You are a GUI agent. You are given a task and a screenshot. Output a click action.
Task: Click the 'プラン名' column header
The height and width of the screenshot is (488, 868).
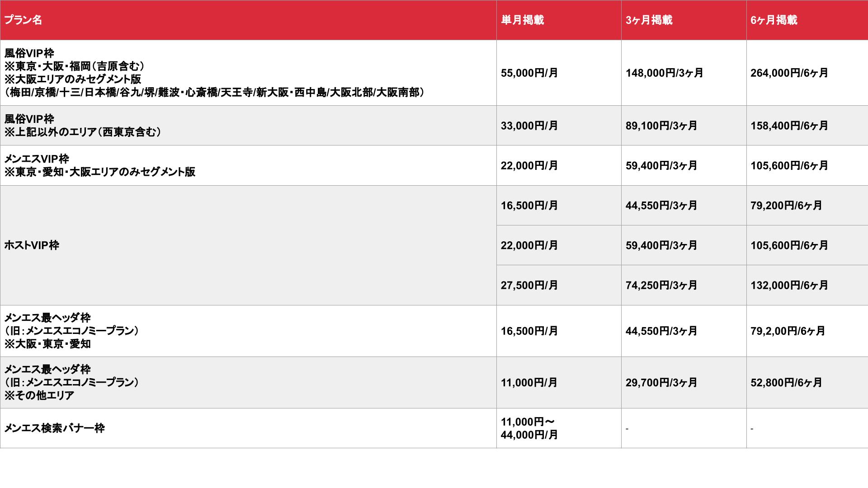click(x=248, y=20)
